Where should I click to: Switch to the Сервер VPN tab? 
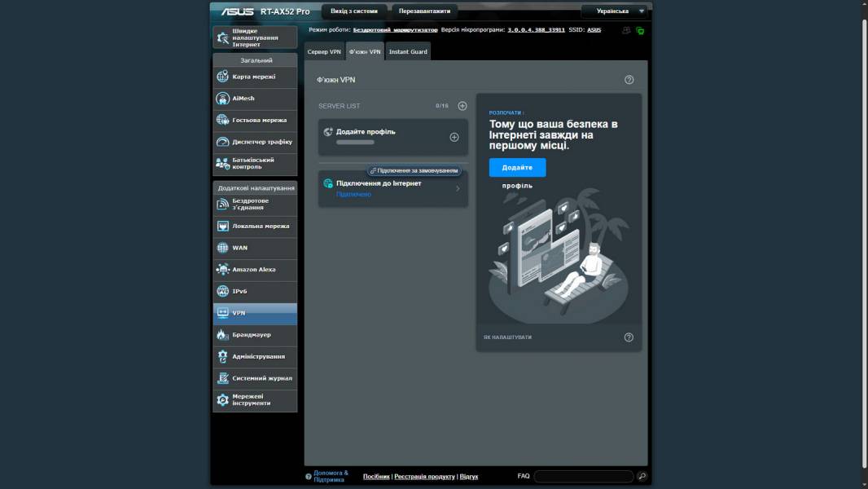pos(324,52)
